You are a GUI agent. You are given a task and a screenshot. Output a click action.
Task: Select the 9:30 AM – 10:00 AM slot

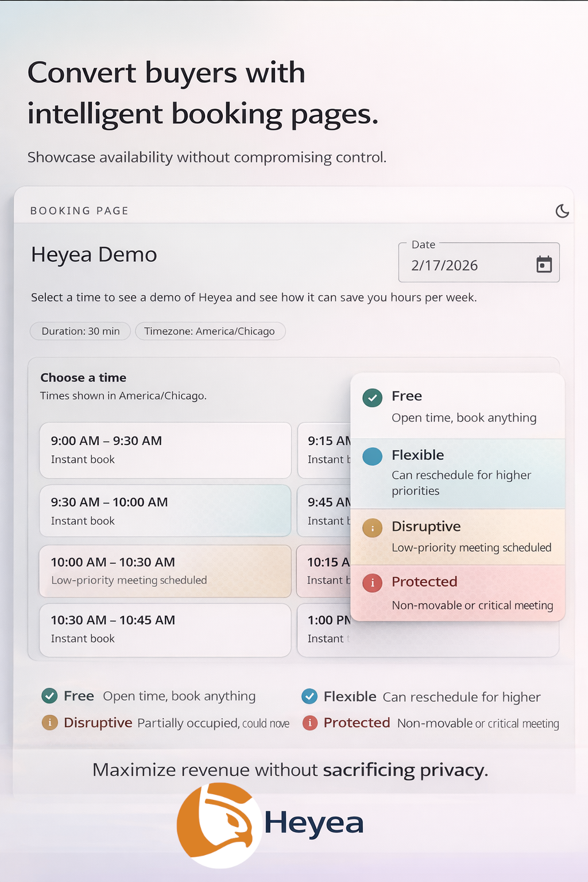point(165,510)
